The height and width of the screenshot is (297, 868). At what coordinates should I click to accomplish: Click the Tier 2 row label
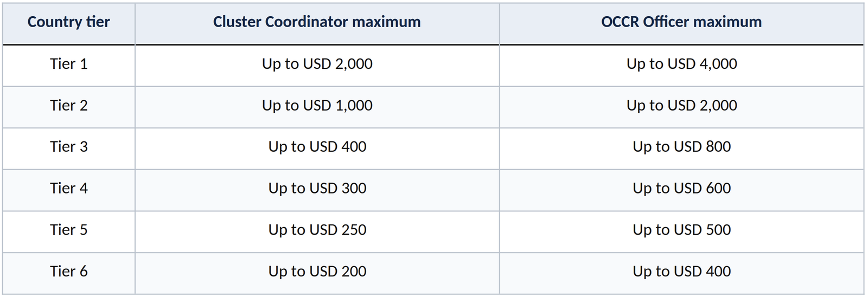(x=69, y=106)
